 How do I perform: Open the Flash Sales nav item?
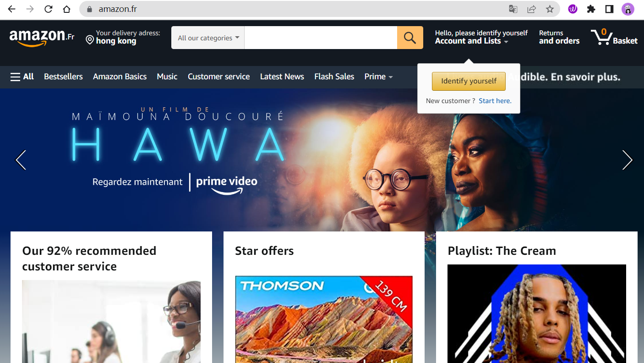point(334,77)
